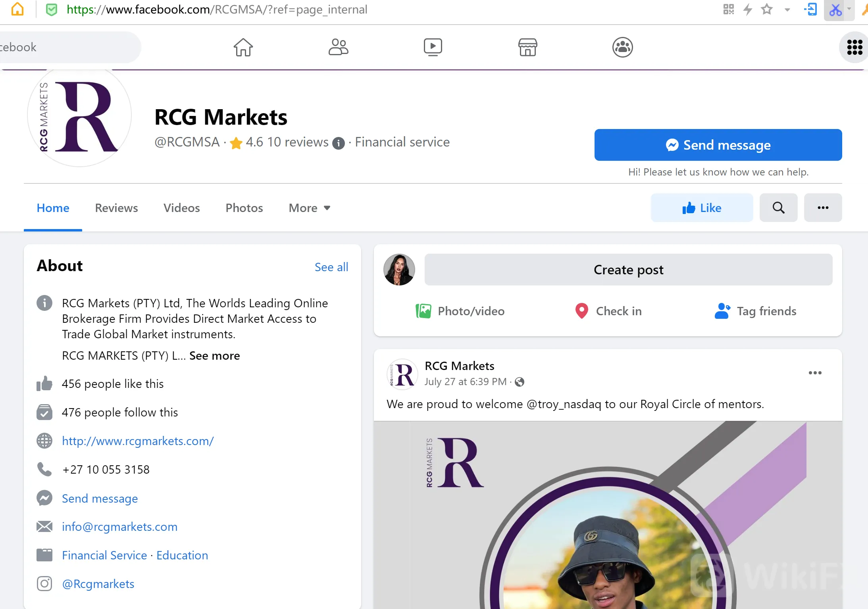Click the Education category link
868x609 pixels.
[x=182, y=555]
